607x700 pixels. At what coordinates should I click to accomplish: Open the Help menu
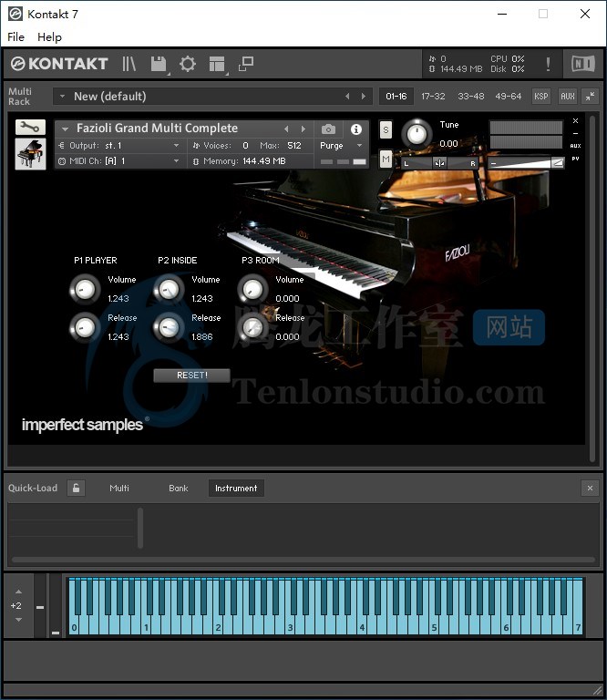point(49,37)
